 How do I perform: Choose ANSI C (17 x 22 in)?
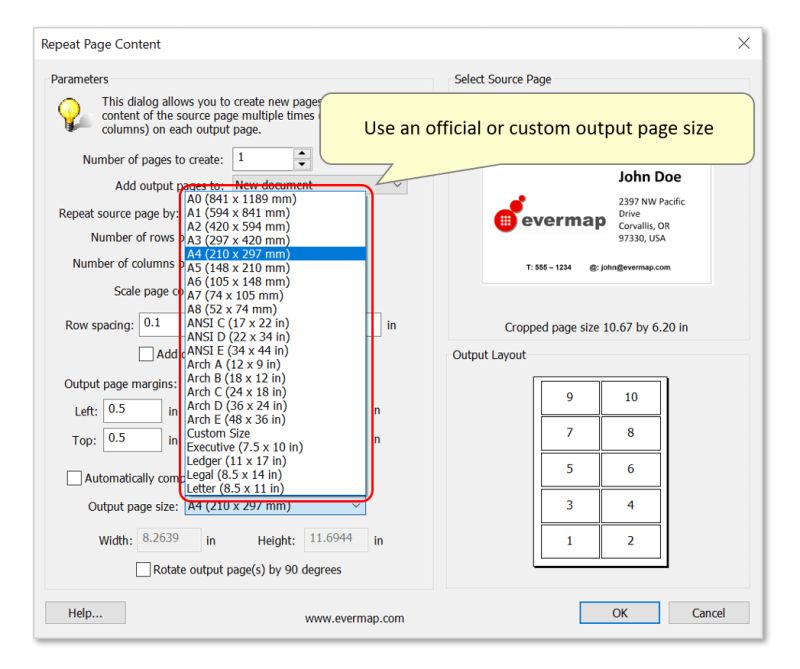click(276, 323)
